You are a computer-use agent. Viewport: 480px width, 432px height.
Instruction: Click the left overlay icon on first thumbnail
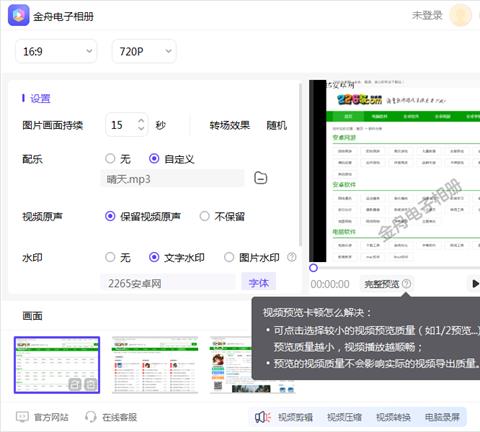click(75, 384)
